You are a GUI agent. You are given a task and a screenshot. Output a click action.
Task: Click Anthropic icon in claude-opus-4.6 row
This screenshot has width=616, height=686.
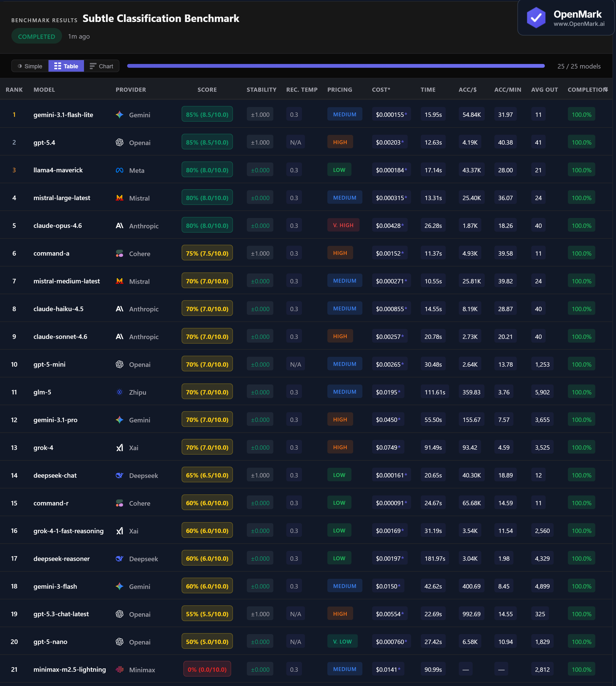pyautogui.click(x=119, y=226)
